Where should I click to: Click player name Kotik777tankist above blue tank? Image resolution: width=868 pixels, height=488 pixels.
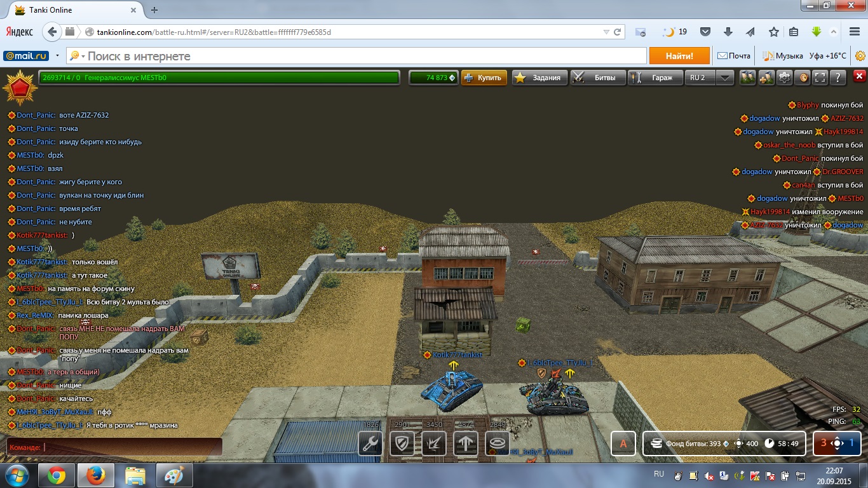[458, 355]
